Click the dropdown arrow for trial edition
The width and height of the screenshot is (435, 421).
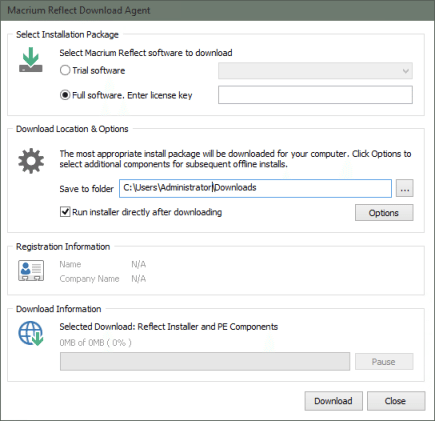(x=406, y=71)
